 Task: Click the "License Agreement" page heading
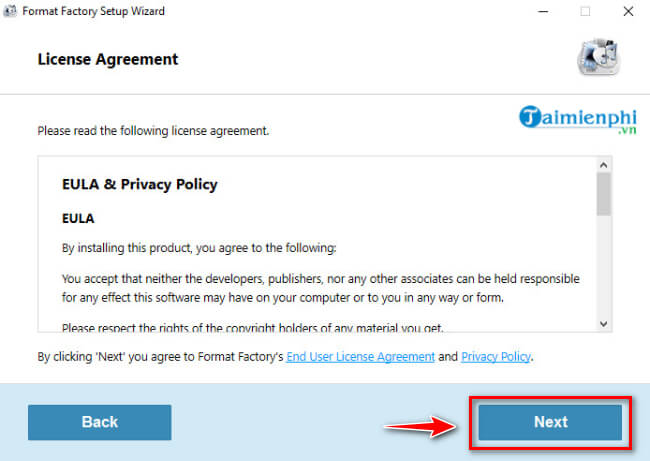tap(108, 59)
